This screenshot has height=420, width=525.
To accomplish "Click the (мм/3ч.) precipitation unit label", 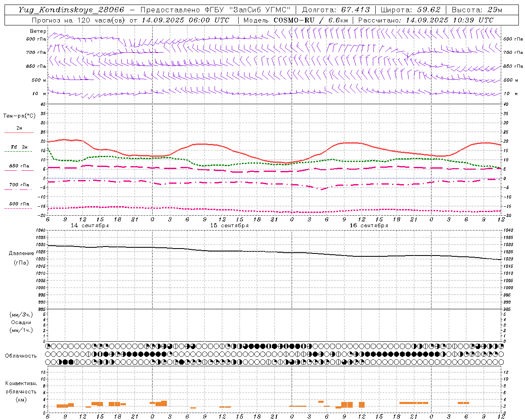I will [x=21, y=315].
